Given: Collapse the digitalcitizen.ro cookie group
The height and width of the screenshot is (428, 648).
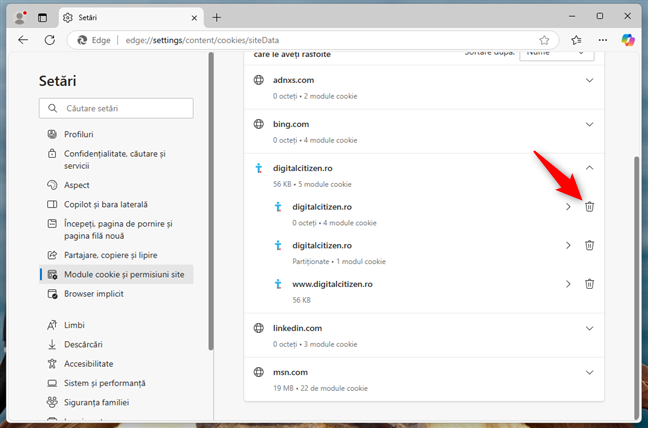Looking at the screenshot, I should (589, 168).
